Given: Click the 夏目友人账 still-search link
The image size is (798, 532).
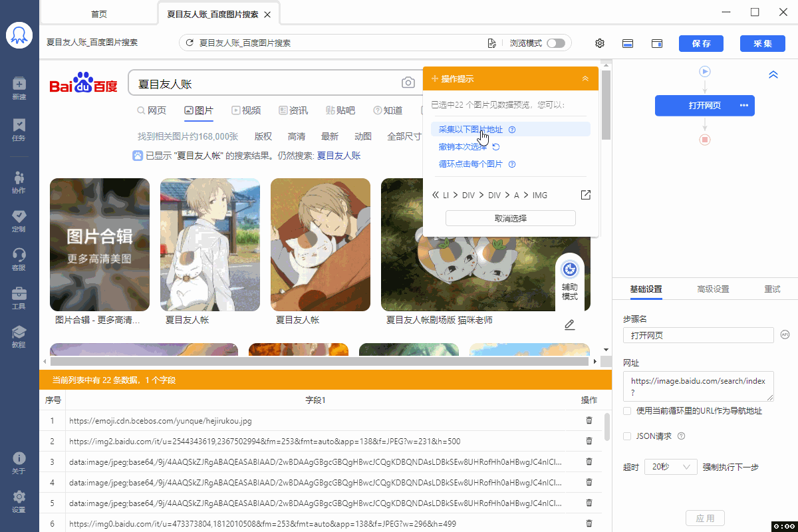Looking at the screenshot, I should coord(338,156).
